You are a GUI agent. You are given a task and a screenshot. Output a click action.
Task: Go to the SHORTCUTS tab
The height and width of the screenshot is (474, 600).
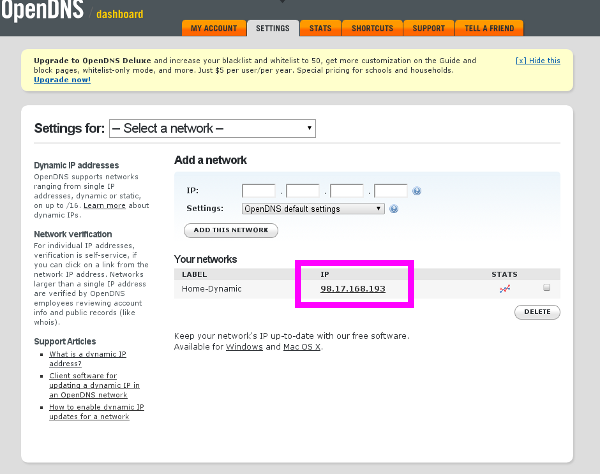coord(372,28)
